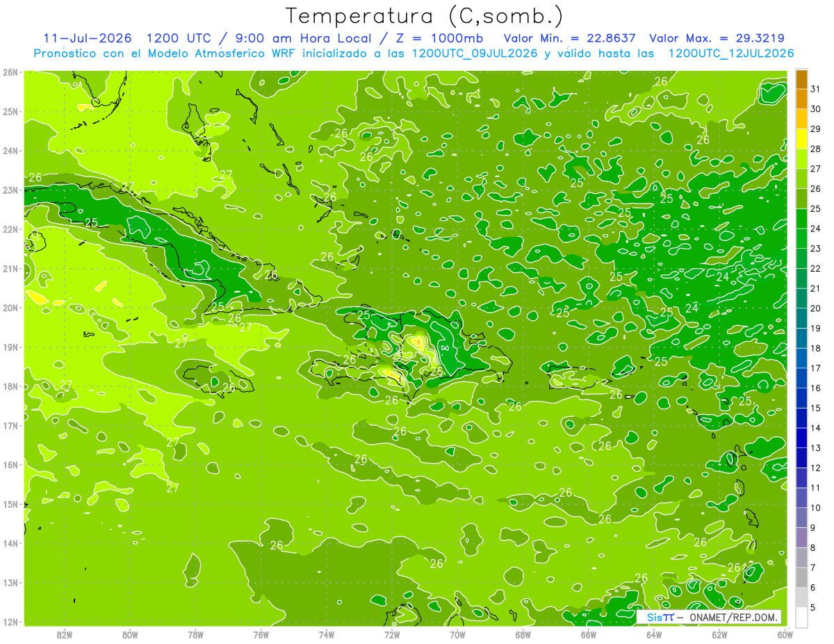Select the purple swatch between 9 and 10
834x644 pixels.
801,518
